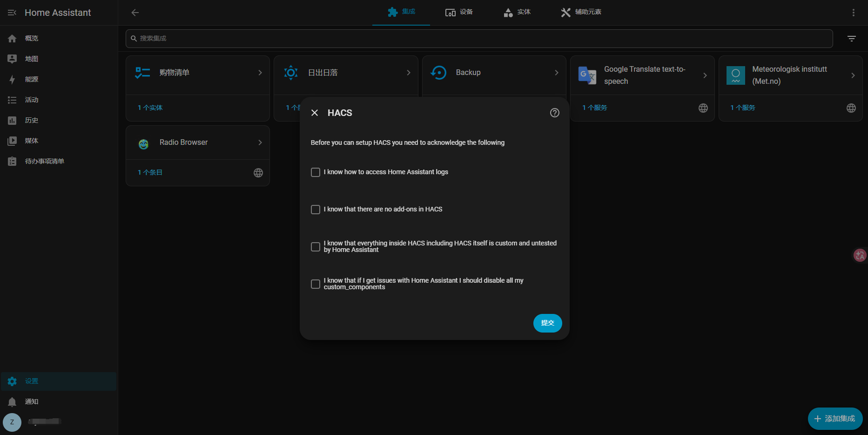Screen dimensions: 868x435
Task: Open 能源 in the sidebar
Action: pos(59,79)
